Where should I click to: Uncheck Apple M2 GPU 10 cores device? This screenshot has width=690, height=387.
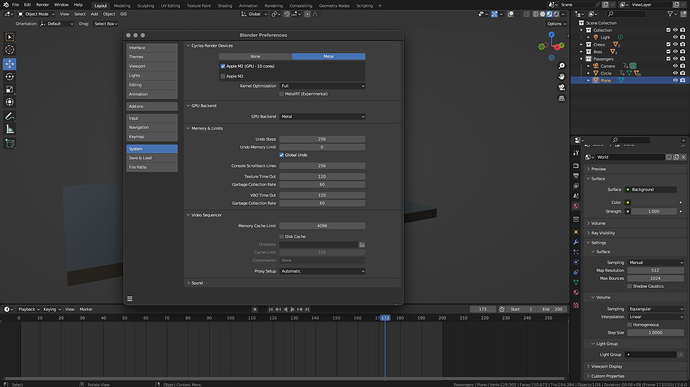pyautogui.click(x=223, y=66)
